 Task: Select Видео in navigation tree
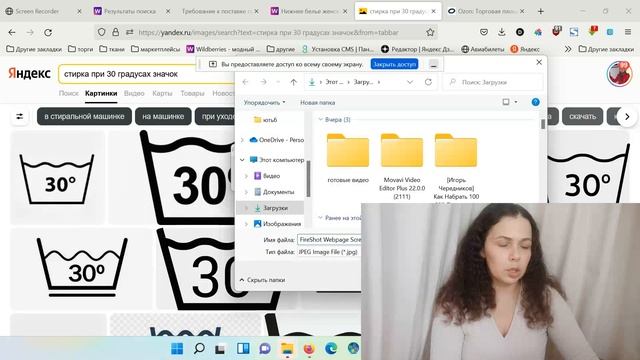tap(271, 176)
